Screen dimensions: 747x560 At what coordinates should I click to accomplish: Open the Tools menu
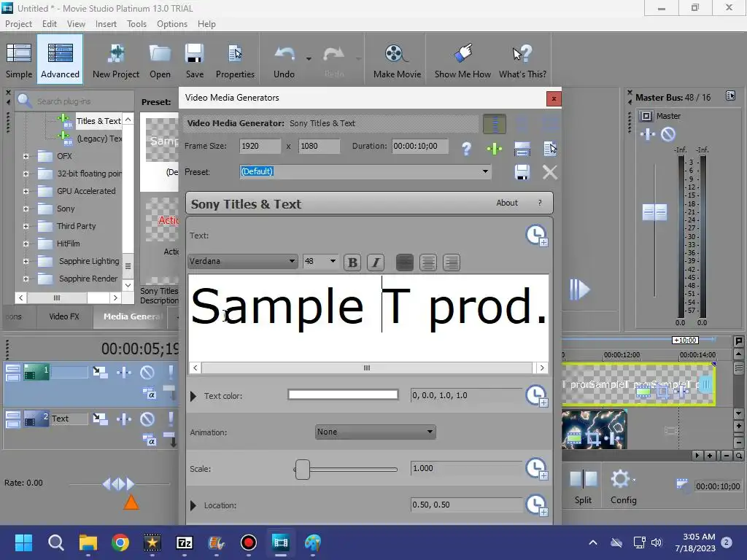[136, 24]
